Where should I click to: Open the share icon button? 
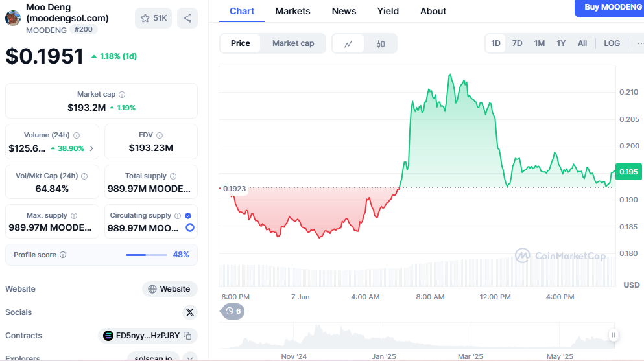[x=187, y=18]
